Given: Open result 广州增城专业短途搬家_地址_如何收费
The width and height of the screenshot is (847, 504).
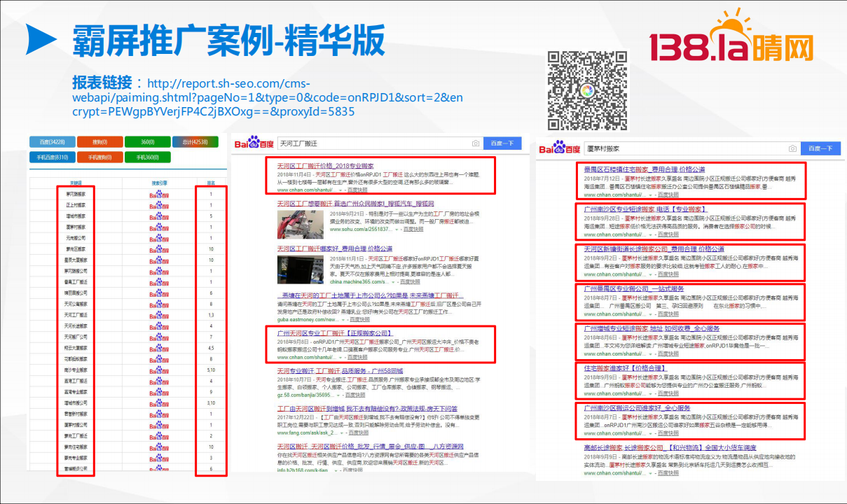Looking at the screenshot, I should click(x=652, y=328).
